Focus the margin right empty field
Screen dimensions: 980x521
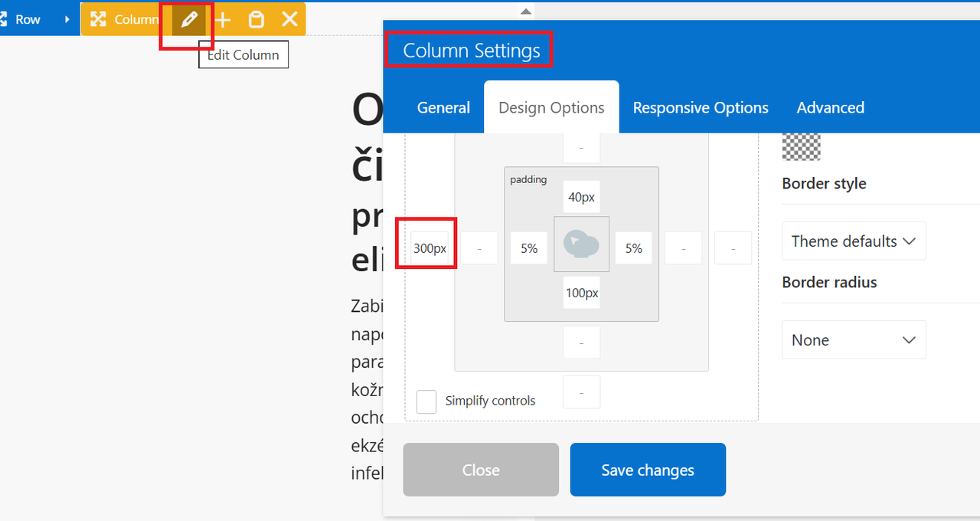733,248
